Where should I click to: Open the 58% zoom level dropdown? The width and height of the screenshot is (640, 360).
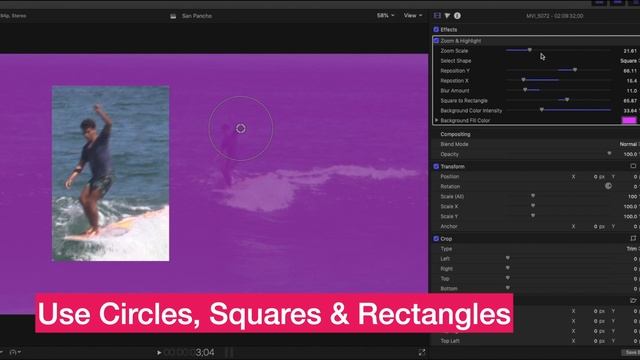385,16
